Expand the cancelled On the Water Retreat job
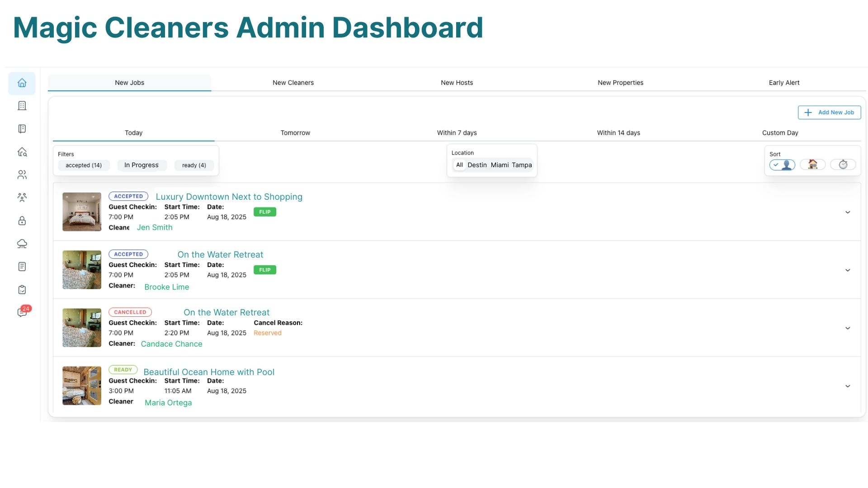The width and height of the screenshot is (868, 488). pyautogui.click(x=848, y=328)
